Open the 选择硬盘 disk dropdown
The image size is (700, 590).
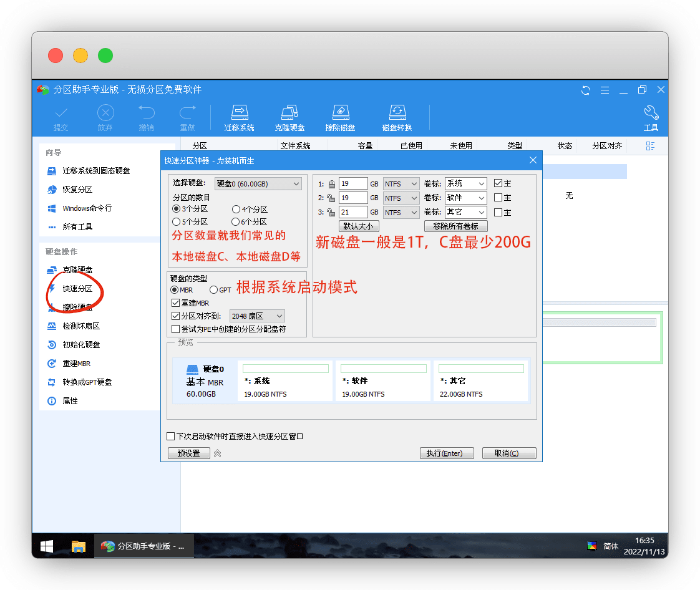coord(258,184)
